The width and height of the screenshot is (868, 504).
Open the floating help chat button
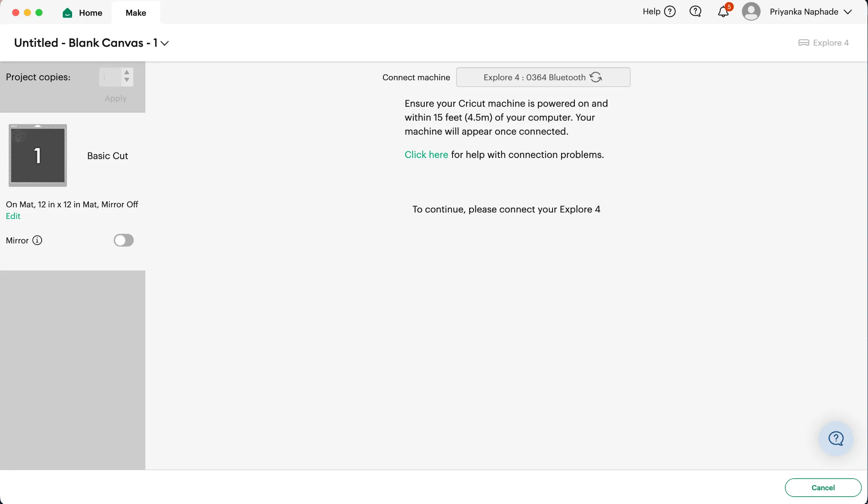tap(836, 438)
